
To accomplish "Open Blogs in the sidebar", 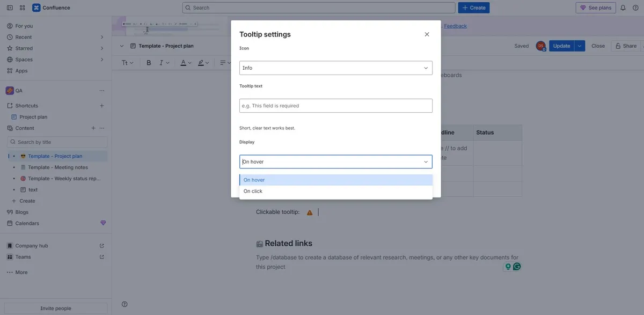I will point(22,213).
